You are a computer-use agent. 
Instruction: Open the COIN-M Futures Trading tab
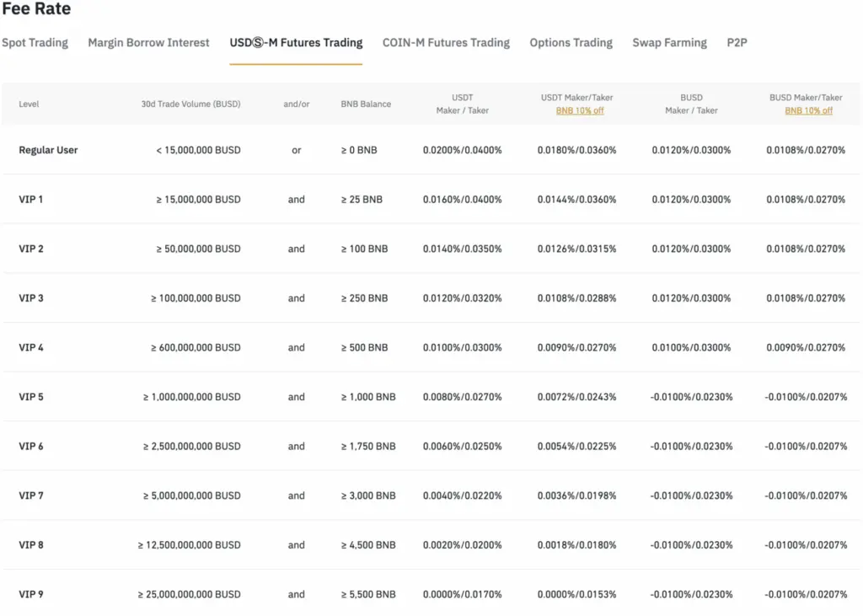(x=446, y=42)
